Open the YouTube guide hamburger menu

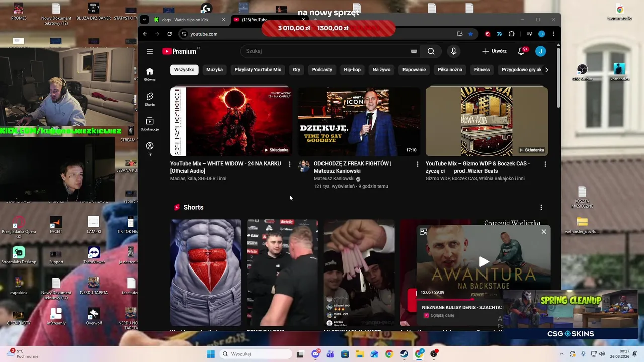tap(150, 51)
